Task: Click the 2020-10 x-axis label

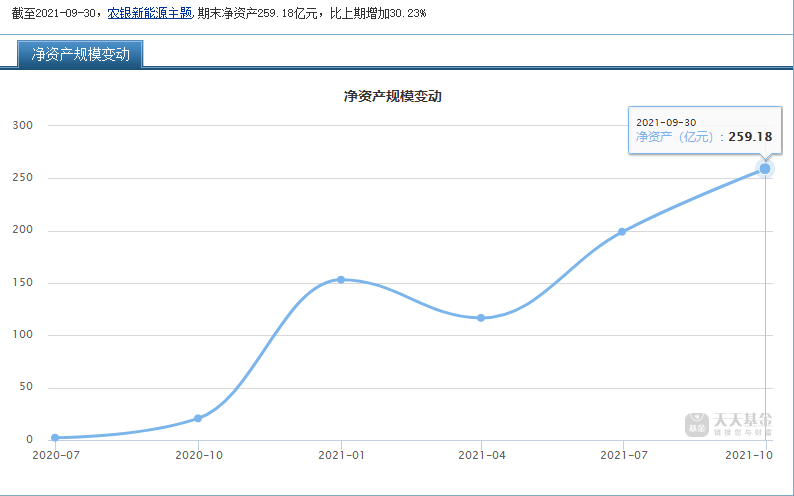Action: [x=199, y=455]
